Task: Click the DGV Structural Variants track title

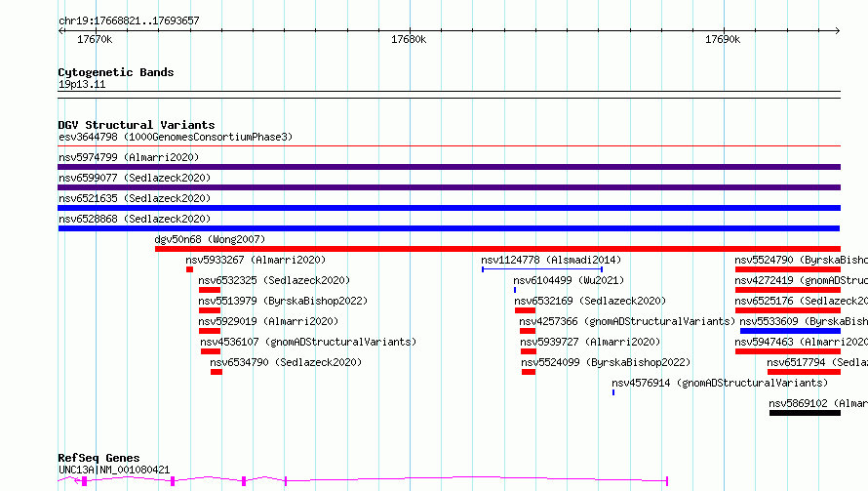Action: pyautogui.click(x=137, y=125)
